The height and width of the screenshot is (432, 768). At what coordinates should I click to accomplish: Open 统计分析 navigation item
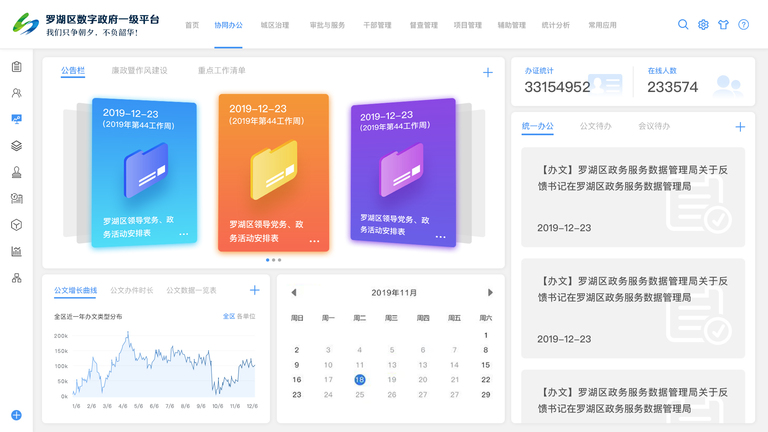pyautogui.click(x=556, y=25)
